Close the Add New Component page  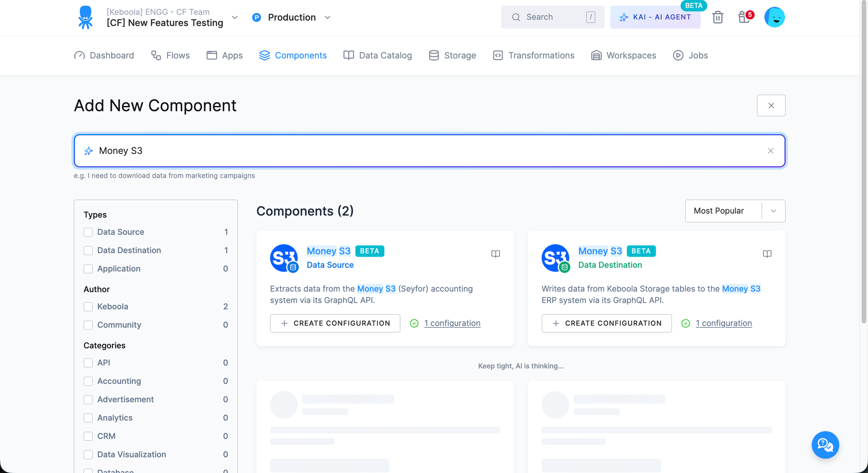771,106
